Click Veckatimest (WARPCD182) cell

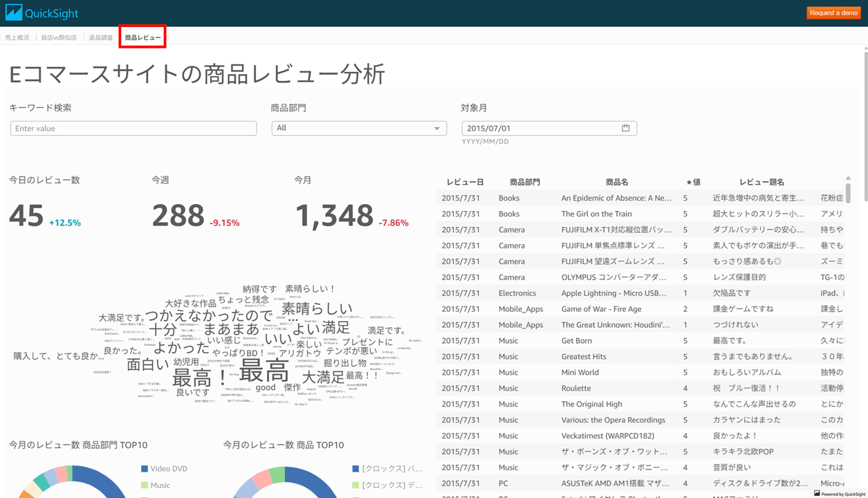(609, 436)
